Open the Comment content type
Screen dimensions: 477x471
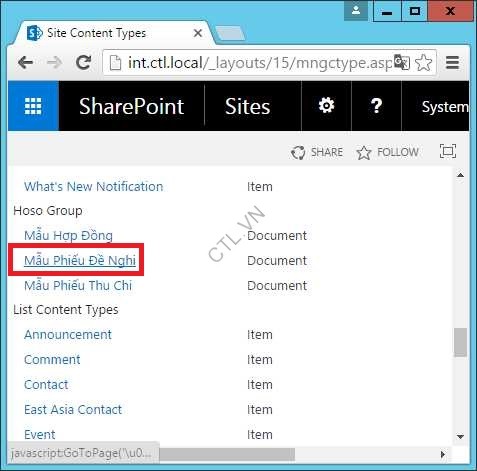[x=52, y=360]
